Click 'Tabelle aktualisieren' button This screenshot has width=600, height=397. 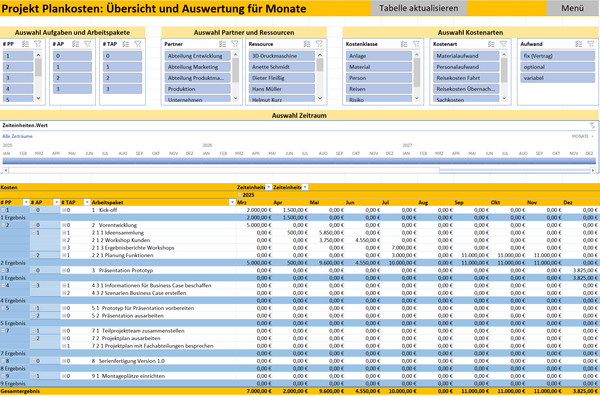419,8
